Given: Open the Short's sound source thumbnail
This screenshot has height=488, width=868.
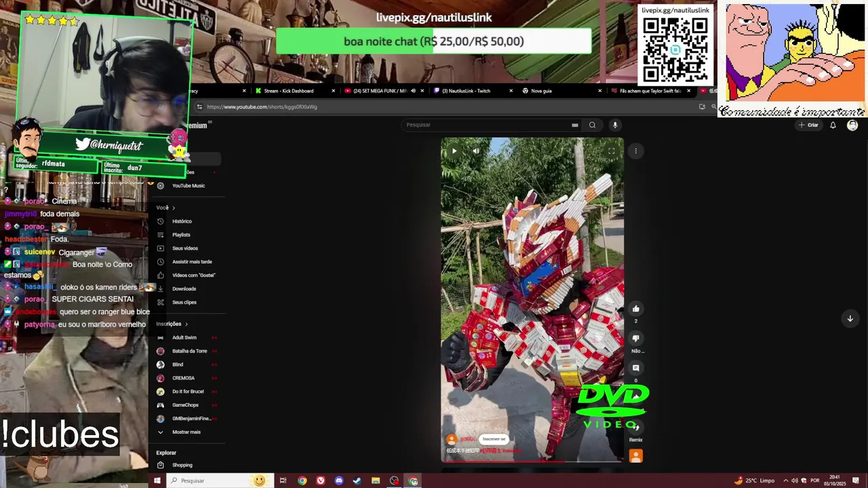Looking at the screenshot, I should tap(635, 456).
